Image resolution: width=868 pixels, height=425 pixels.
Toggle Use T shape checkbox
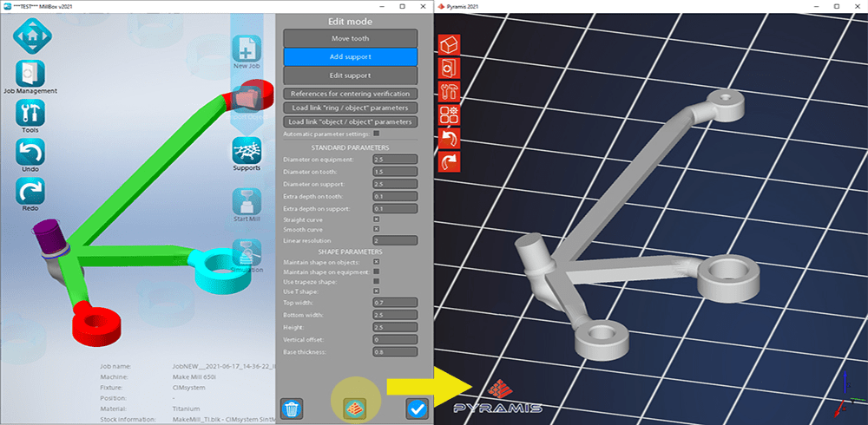pyautogui.click(x=377, y=291)
